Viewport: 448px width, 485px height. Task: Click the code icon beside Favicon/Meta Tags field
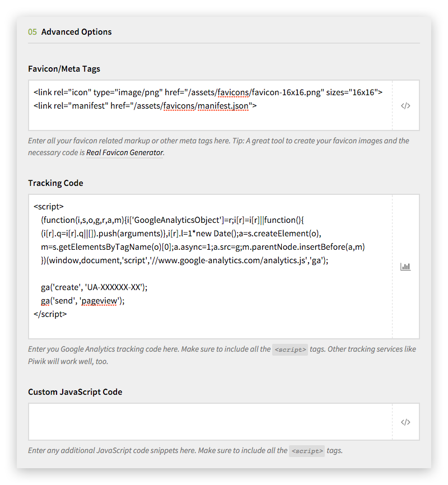pos(405,106)
